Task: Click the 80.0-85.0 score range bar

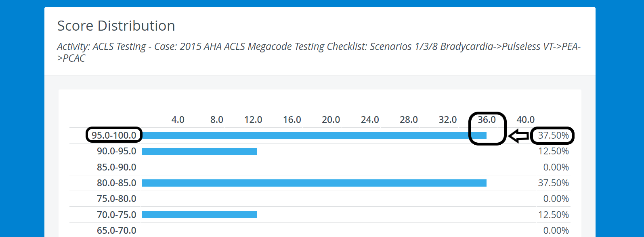Action: 314,183
